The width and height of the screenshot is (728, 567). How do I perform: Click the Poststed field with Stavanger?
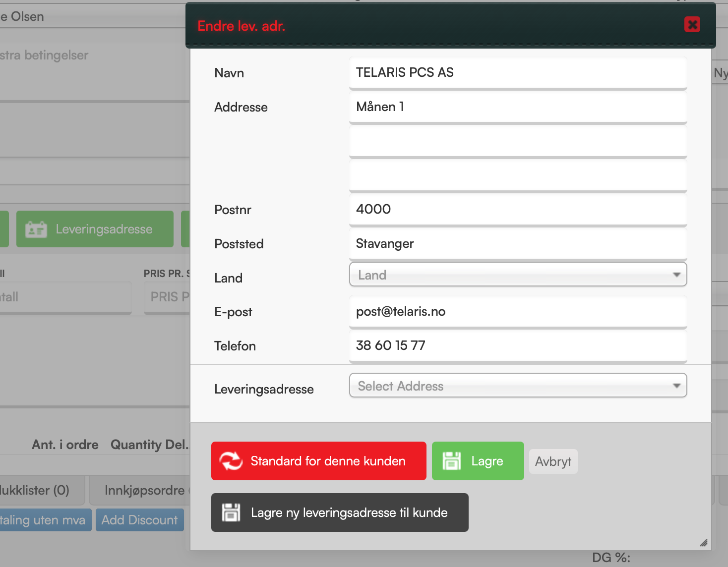(518, 244)
